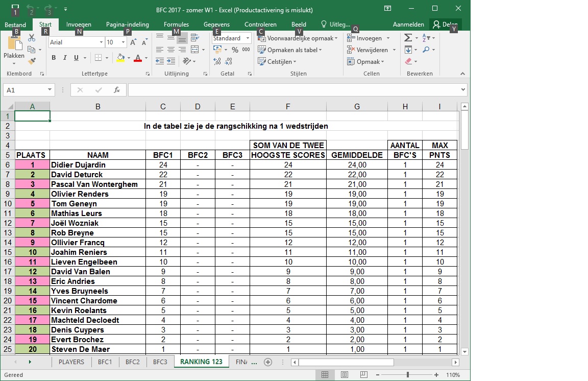The image size is (588, 381).
Task: Toggle Italic formatting
Action: click(x=65, y=58)
